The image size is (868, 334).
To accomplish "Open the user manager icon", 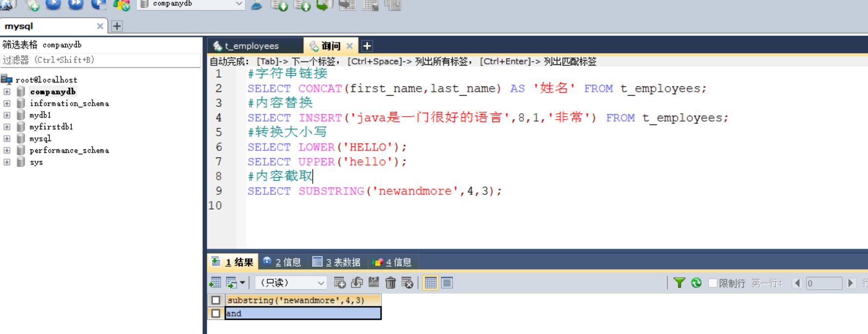I will (x=256, y=5).
